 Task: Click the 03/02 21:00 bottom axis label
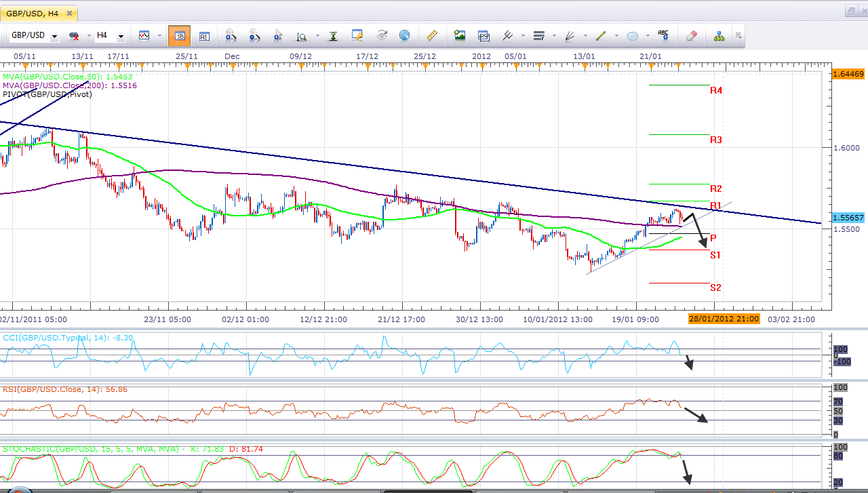(791, 319)
